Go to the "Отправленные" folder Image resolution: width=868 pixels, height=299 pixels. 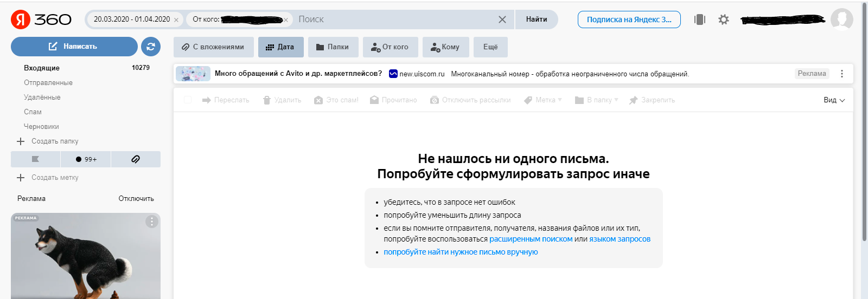tap(48, 82)
